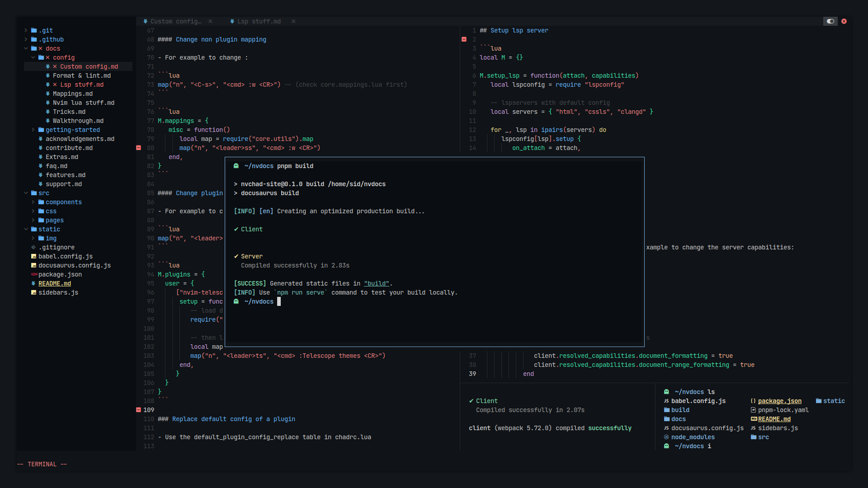
Task: Click the red diagnostic sign on line 109
Action: tap(138, 410)
